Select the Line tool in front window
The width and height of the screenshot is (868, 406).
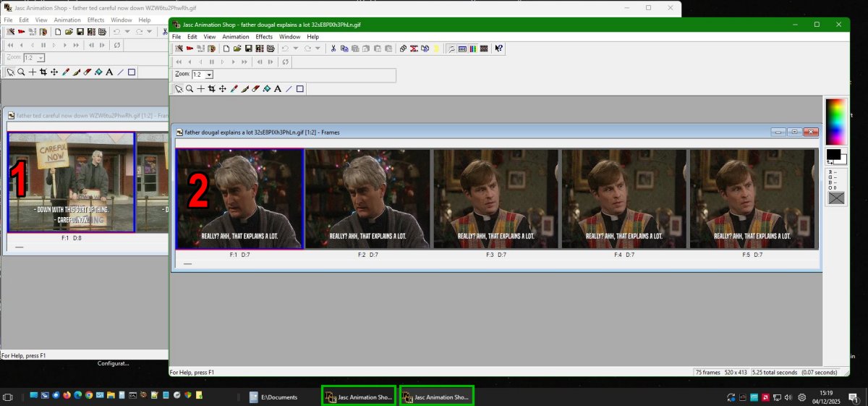(x=289, y=89)
